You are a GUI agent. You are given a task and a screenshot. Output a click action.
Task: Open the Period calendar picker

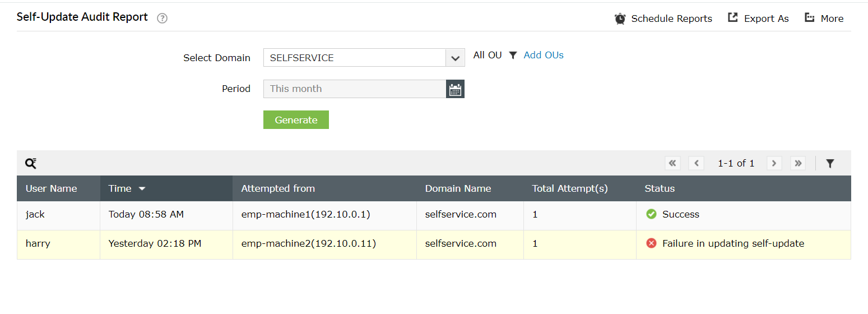coord(455,89)
